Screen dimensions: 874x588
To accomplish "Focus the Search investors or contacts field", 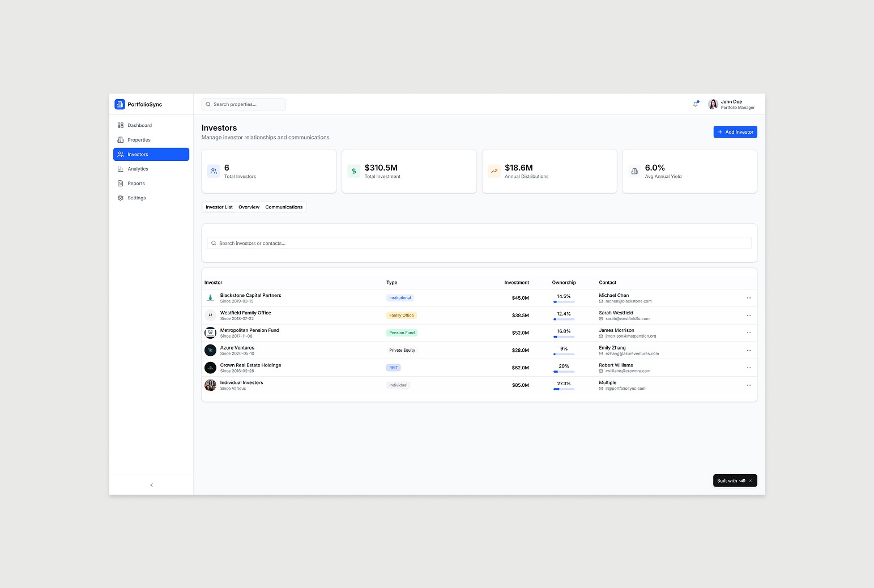I will coord(479,243).
